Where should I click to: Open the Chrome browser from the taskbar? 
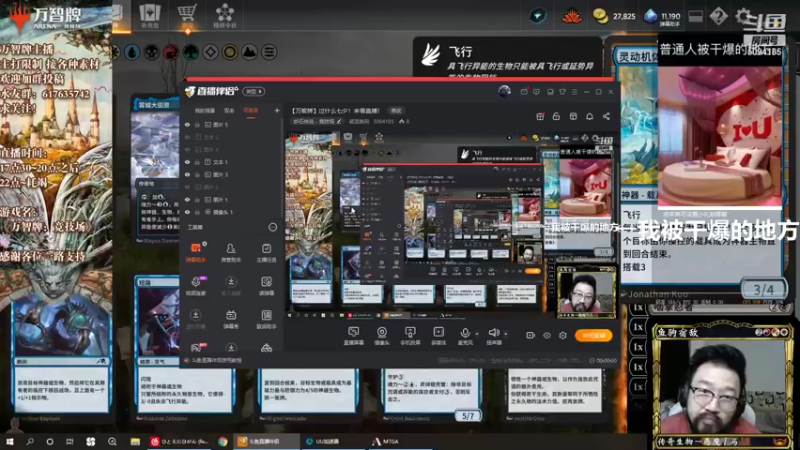222,441
